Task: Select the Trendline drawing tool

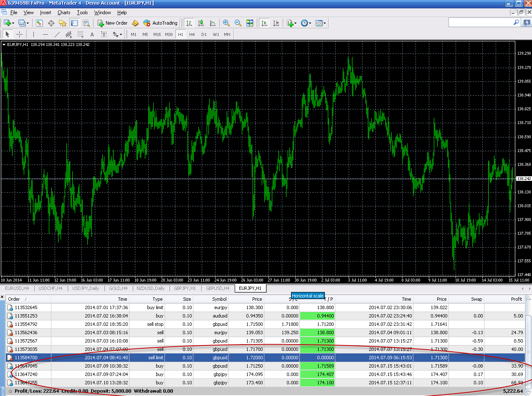Action: point(57,34)
